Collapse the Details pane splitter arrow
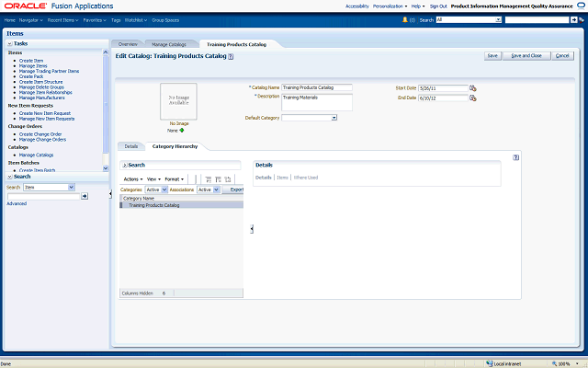 [x=252, y=228]
